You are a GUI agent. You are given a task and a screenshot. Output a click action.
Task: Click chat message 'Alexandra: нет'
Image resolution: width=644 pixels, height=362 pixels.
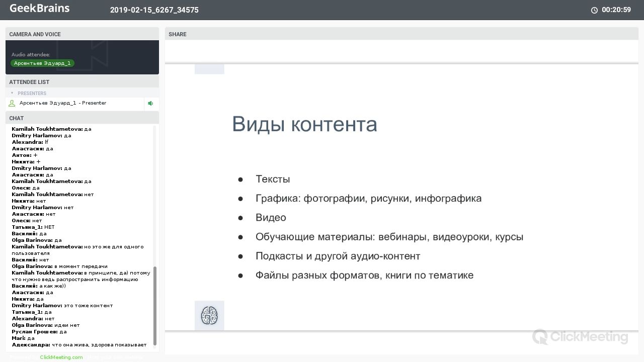point(33,319)
